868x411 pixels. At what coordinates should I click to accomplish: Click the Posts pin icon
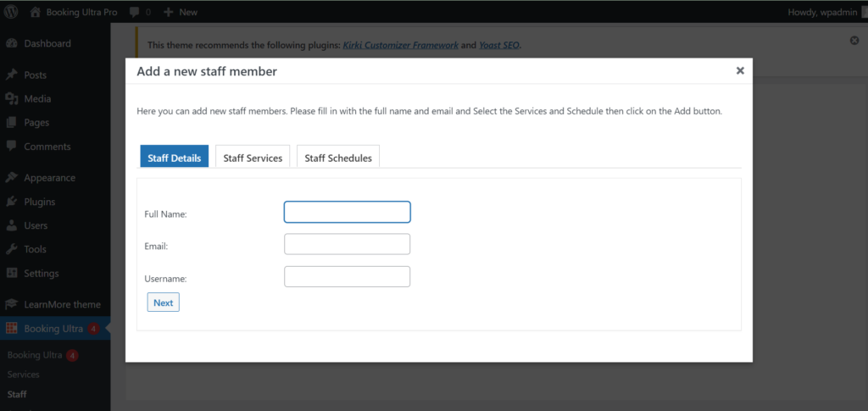point(12,75)
